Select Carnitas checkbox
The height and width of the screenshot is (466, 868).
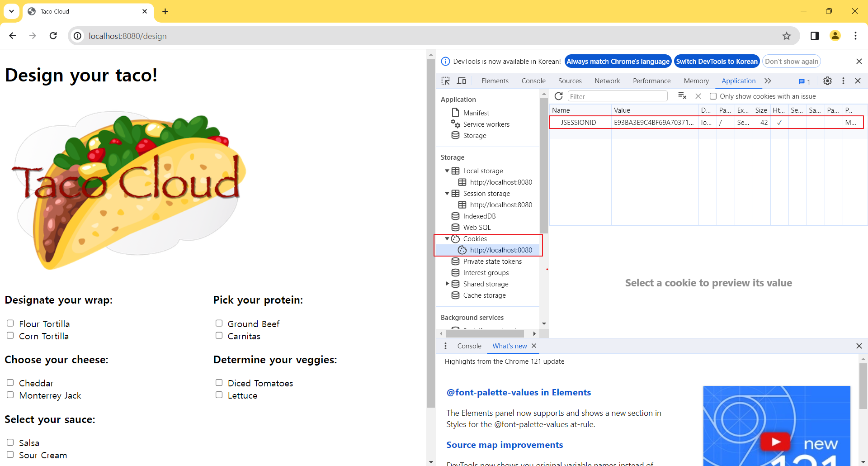coord(219,335)
